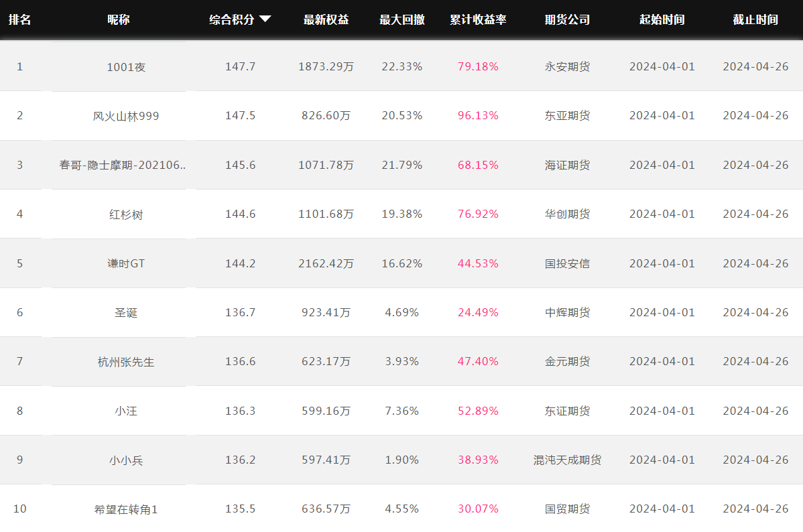
Task: Open trader 希望在转角1 nickname
Action: (x=126, y=509)
